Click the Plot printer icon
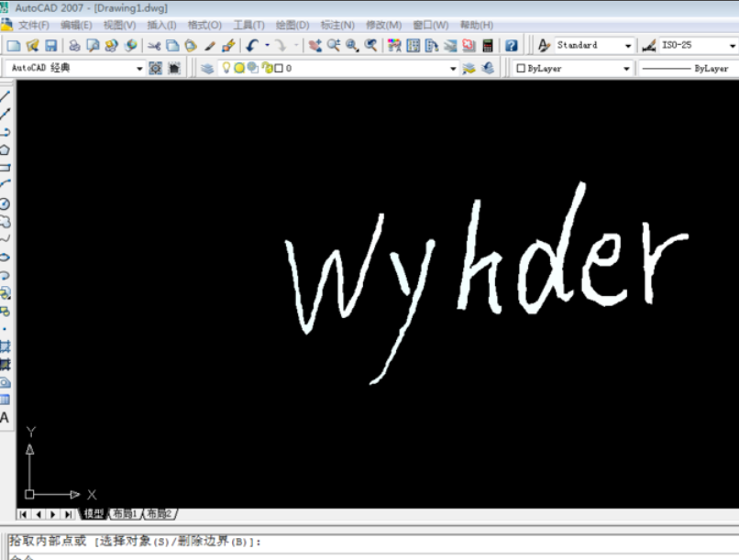 pyautogui.click(x=74, y=46)
